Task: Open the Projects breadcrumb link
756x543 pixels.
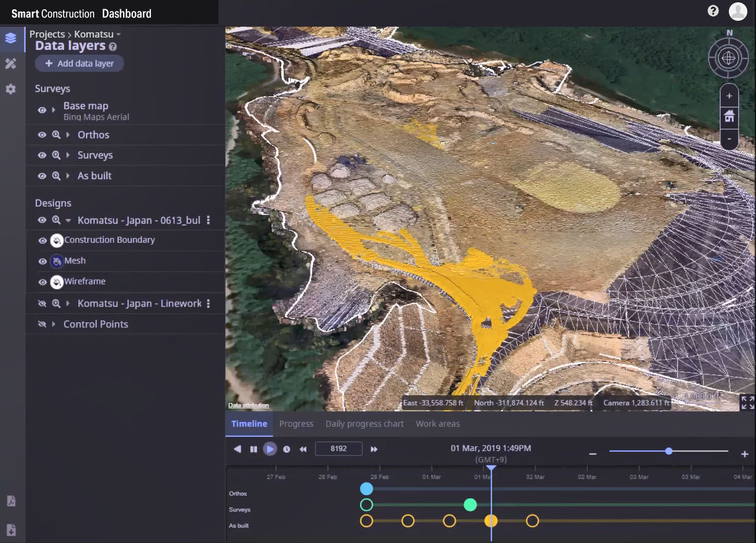Action: [x=47, y=34]
